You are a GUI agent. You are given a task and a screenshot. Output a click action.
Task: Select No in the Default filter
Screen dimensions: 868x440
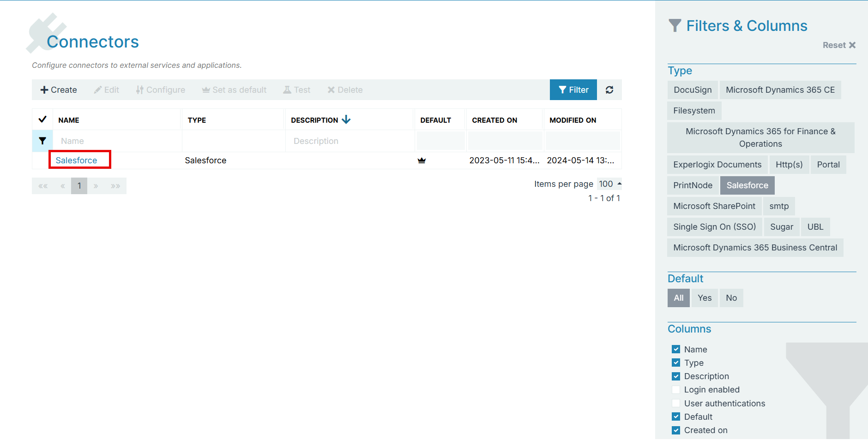[731, 298]
